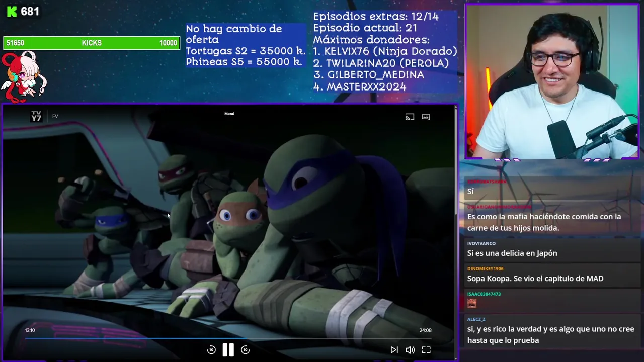Click the 'Tortugas S2 = 35000 k.' text

(246, 51)
